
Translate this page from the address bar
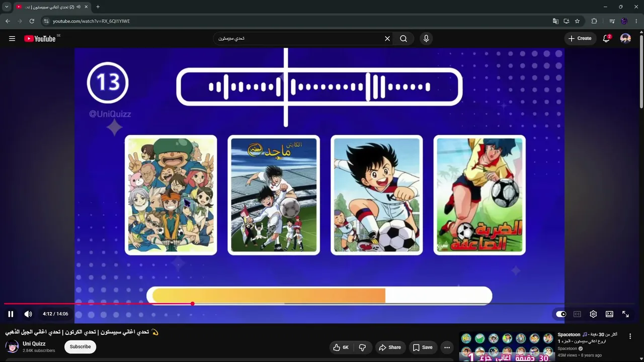[555, 21]
